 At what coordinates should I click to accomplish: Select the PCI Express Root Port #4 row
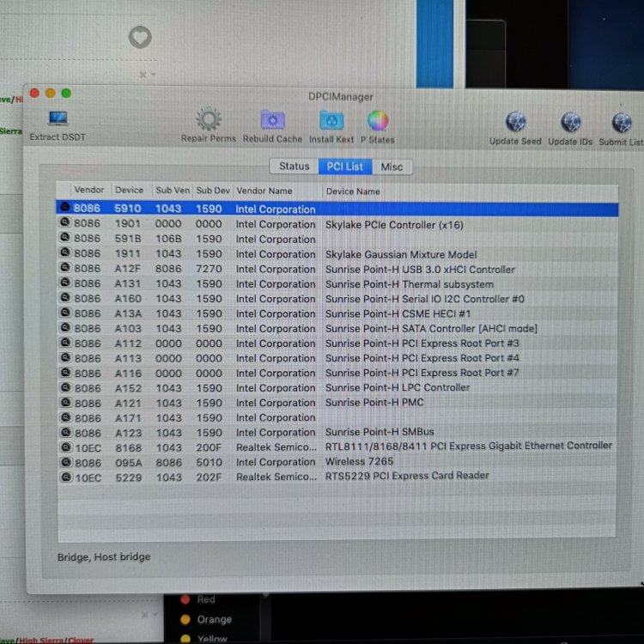[337, 358]
